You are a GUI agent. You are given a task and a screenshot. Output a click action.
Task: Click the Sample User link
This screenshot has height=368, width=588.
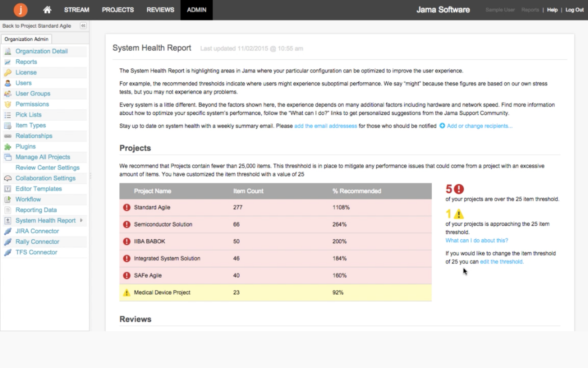[500, 10]
